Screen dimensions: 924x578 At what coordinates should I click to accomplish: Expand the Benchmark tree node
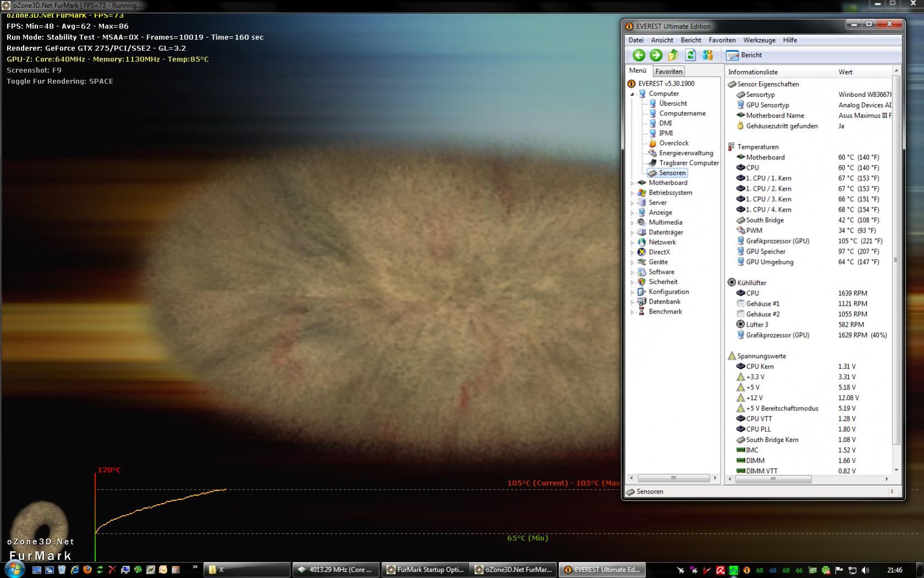pyautogui.click(x=632, y=312)
